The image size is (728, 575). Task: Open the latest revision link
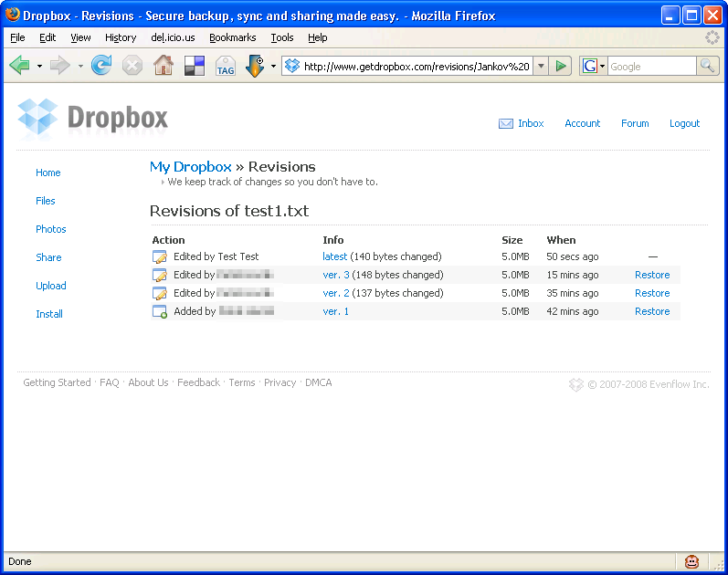click(x=334, y=256)
